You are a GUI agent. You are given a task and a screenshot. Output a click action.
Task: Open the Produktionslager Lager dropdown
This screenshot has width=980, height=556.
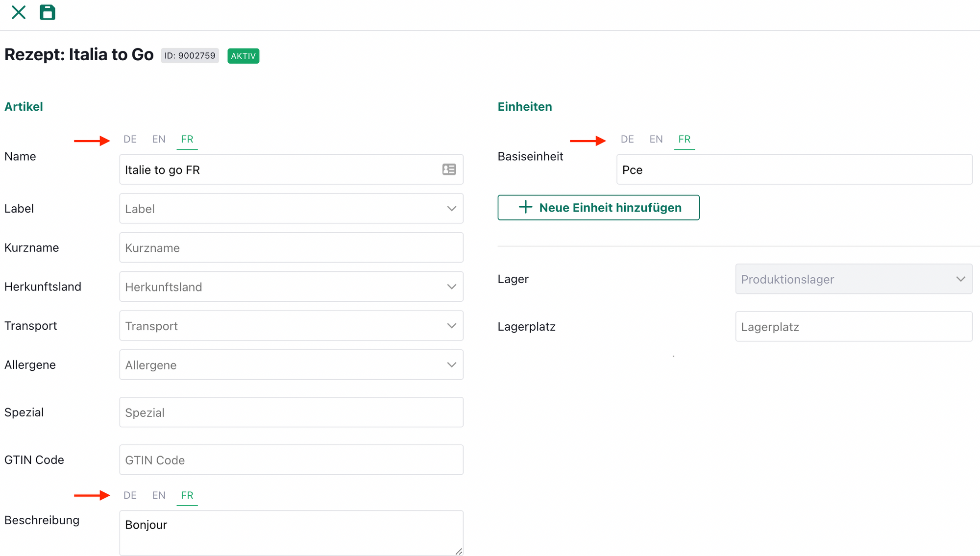pyautogui.click(x=853, y=279)
